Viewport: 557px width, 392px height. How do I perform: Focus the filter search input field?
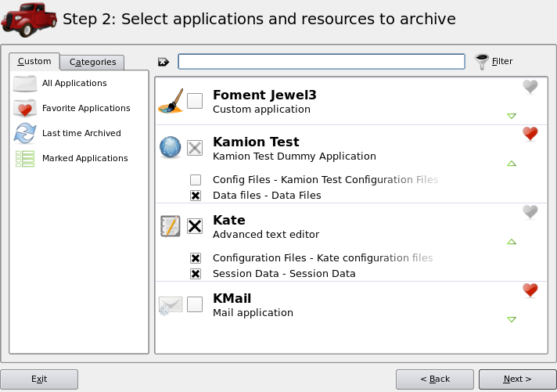322,62
